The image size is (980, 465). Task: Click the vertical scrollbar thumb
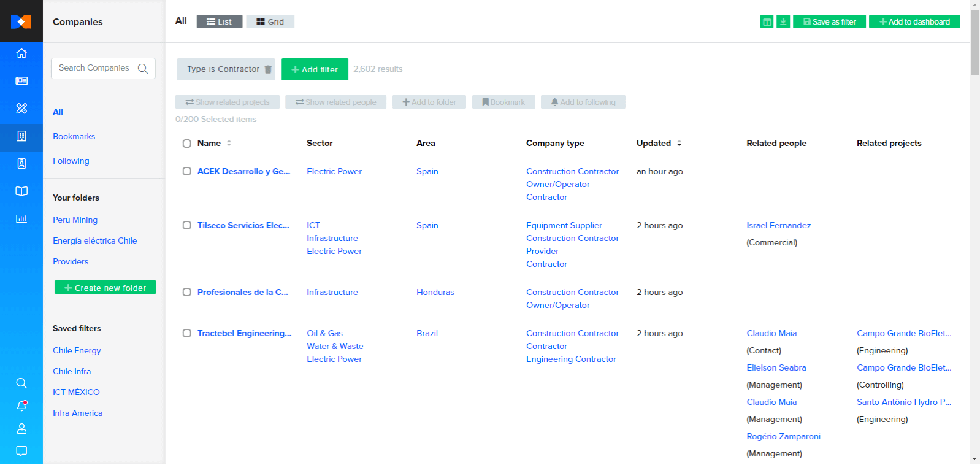[974, 42]
